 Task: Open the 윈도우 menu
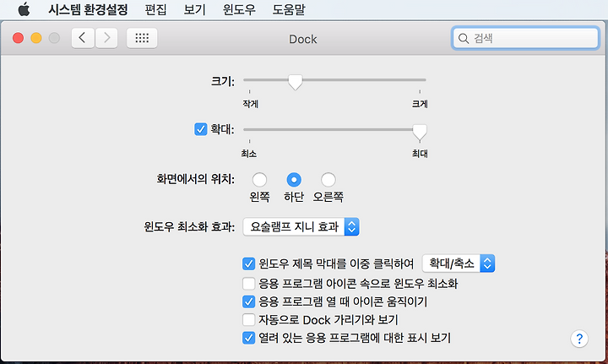239,9
